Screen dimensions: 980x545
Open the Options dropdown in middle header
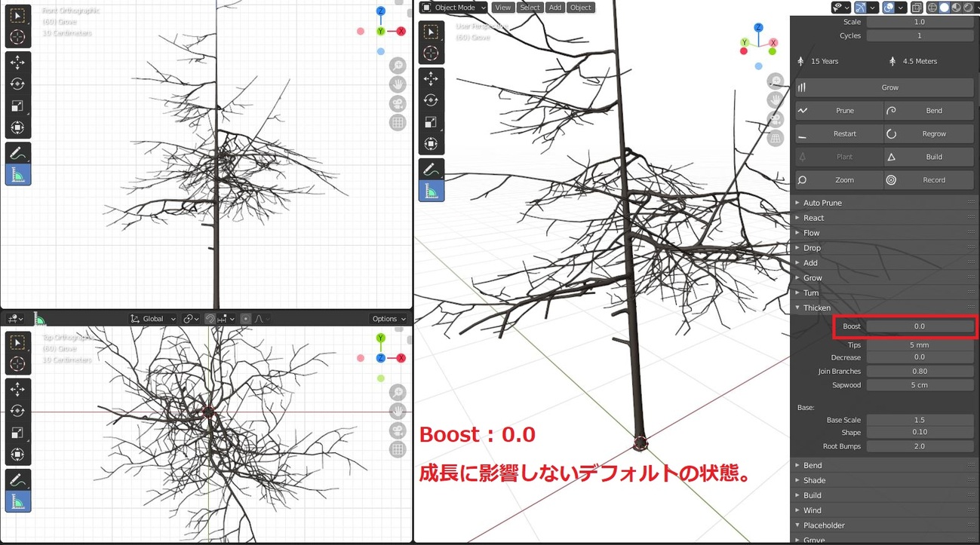click(x=389, y=319)
